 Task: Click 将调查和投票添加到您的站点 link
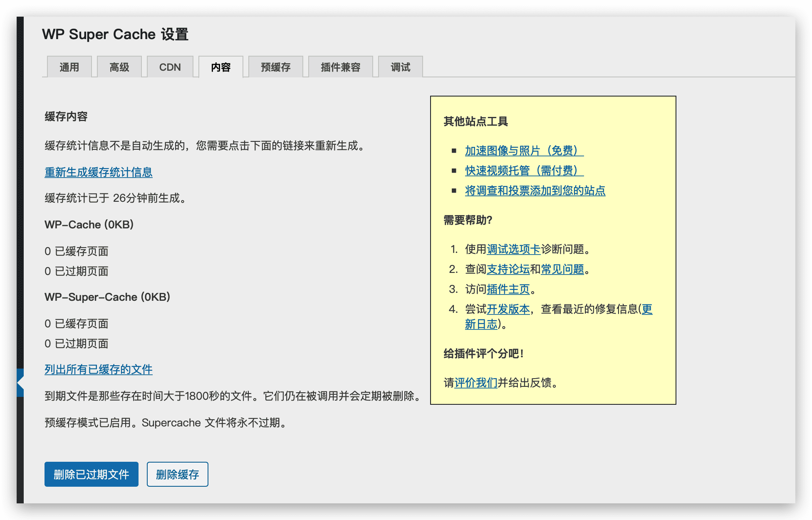click(x=535, y=191)
